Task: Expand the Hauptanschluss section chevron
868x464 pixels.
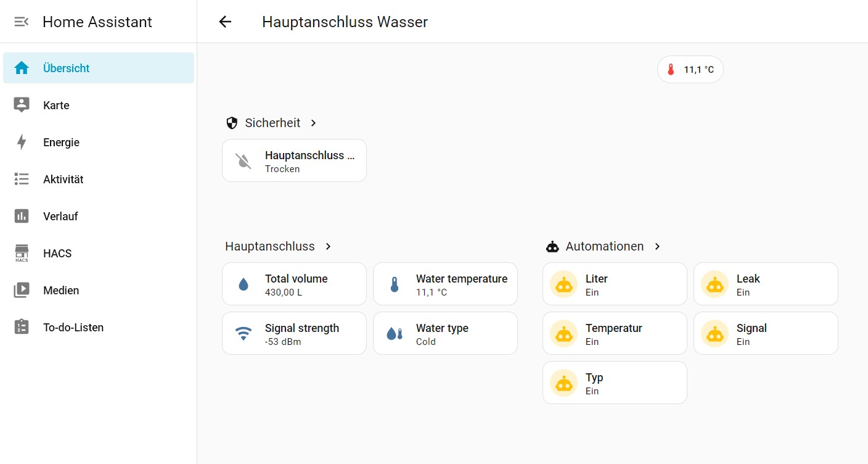Action: [x=328, y=247]
